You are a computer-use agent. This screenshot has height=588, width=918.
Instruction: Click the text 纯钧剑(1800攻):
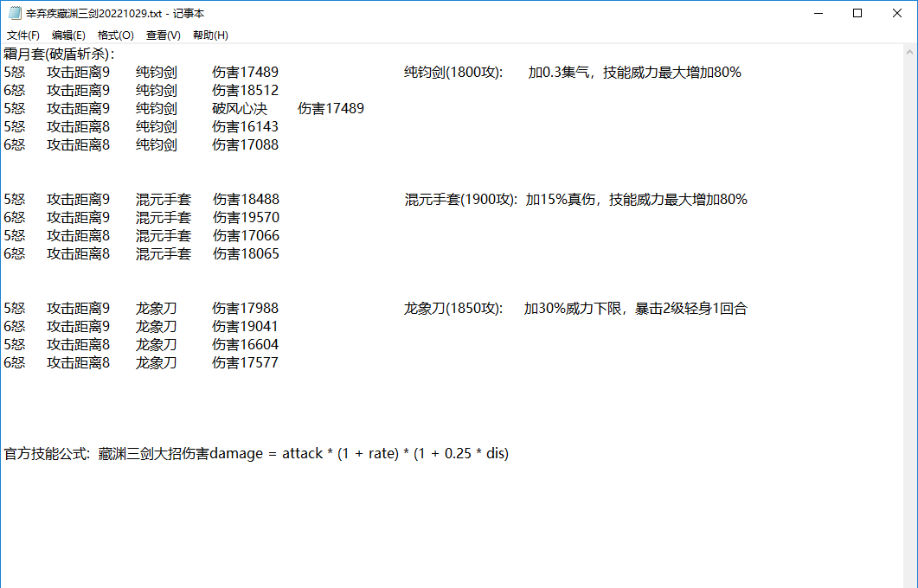coord(453,72)
